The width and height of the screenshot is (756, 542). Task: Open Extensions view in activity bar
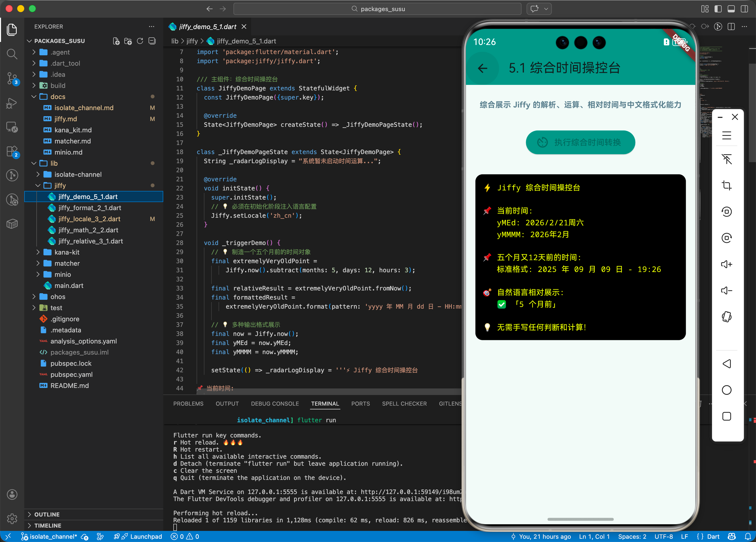(12, 151)
